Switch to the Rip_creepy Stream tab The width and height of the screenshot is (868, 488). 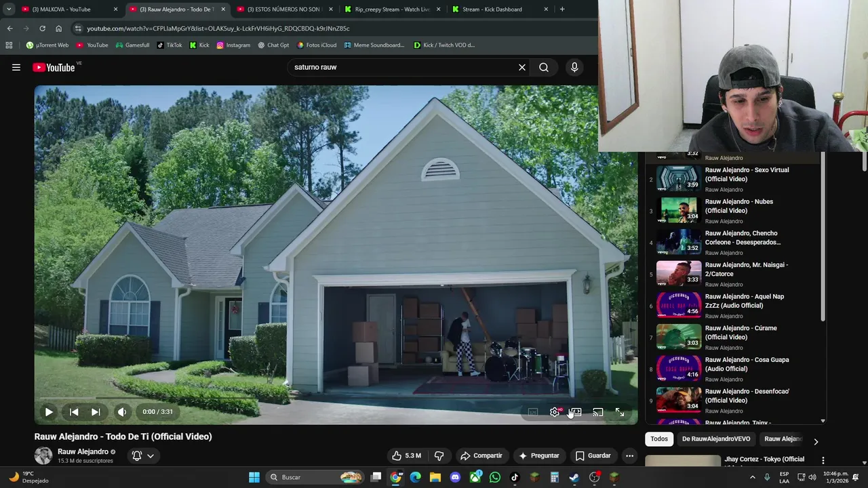[x=393, y=9]
